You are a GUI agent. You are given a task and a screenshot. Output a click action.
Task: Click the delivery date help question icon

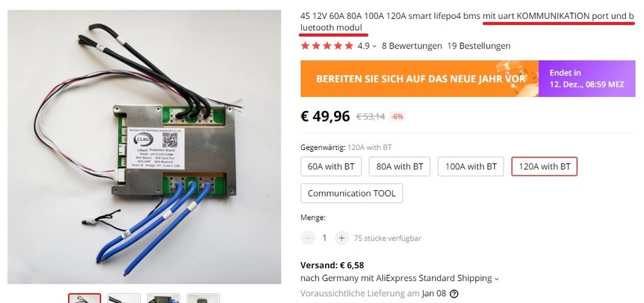[x=454, y=294]
